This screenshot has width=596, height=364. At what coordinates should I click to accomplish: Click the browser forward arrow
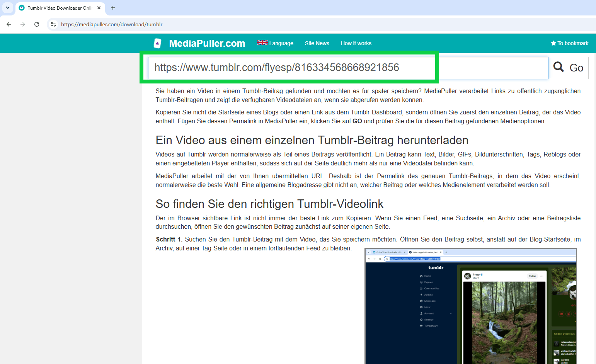point(23,24)
